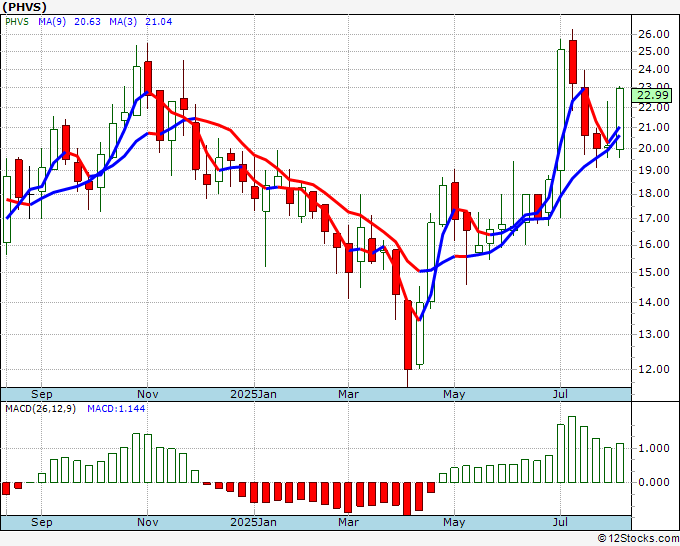Click May on the MACD panel axis
Viewport: 680px width, 546px height.
point(454,522)
